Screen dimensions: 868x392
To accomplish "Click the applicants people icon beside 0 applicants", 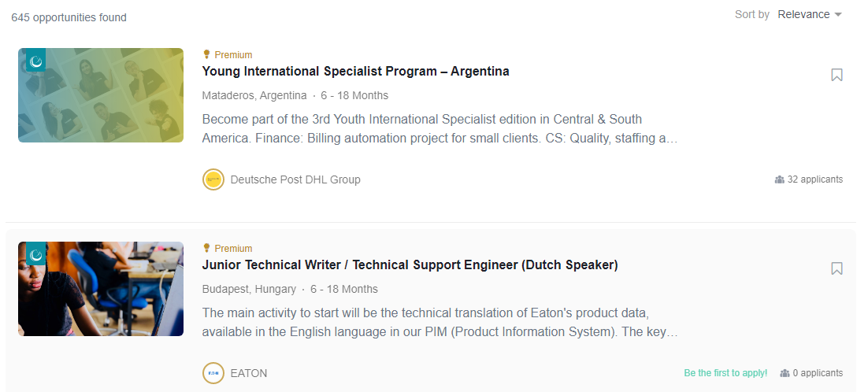I will tap(785, 373).
